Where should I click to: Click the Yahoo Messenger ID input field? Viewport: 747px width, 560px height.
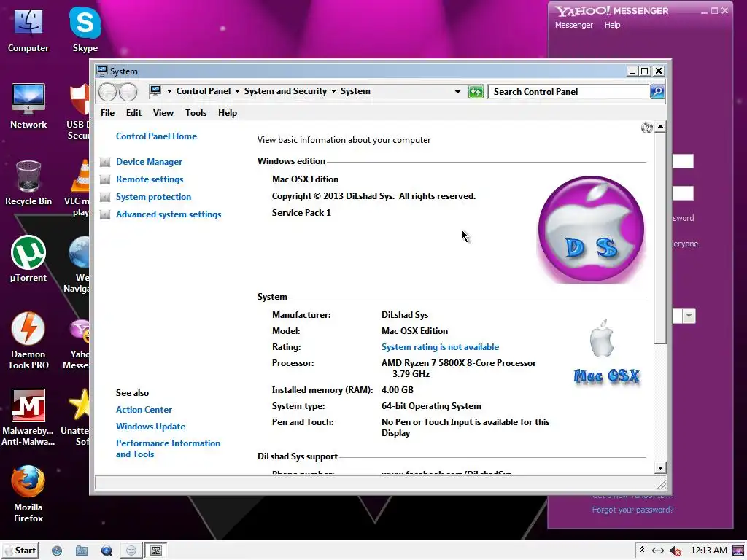coord(683,161)
